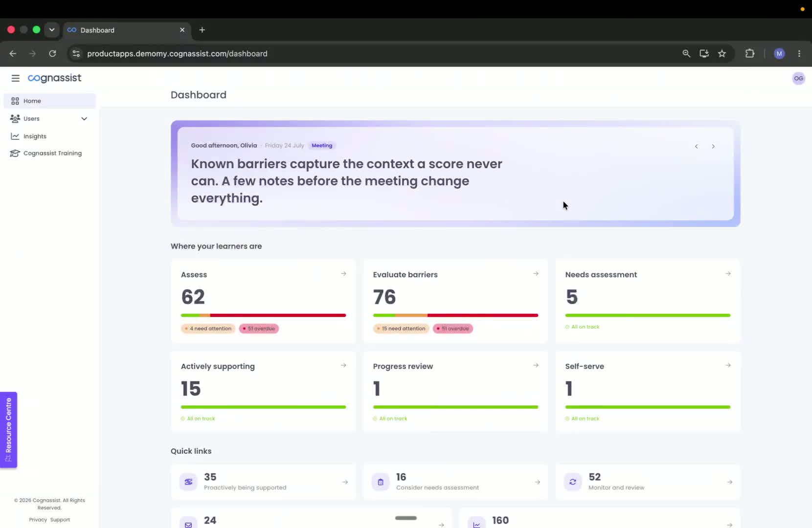Open the quick link showing 24
812x528 pixels.
click(x=311, y=518)
